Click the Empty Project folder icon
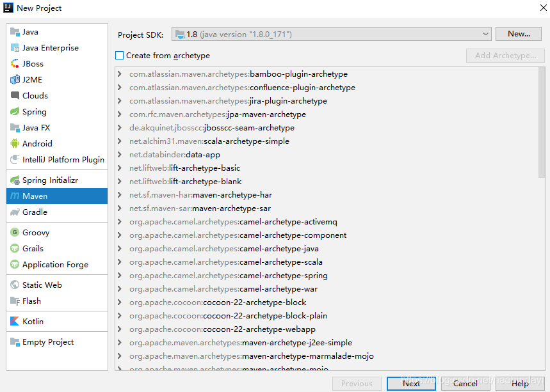This screenshot has height=392, width=550. click(x=15, y=342)
